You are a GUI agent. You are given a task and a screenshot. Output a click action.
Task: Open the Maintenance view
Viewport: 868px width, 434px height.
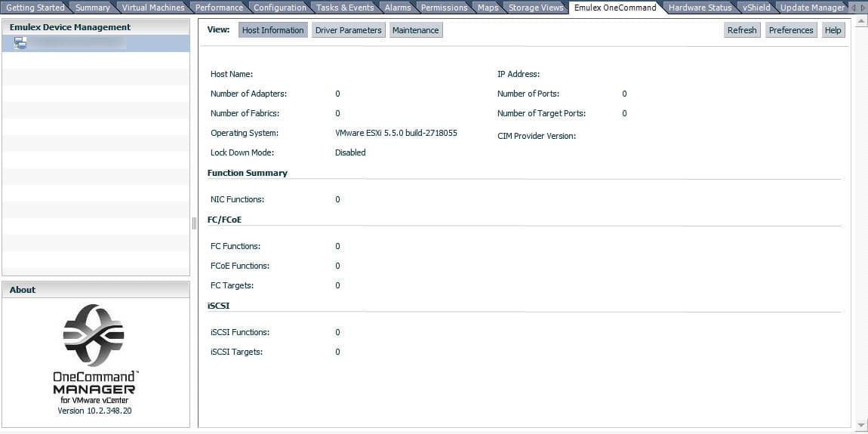pyautogui.click(x=415, y=30)
